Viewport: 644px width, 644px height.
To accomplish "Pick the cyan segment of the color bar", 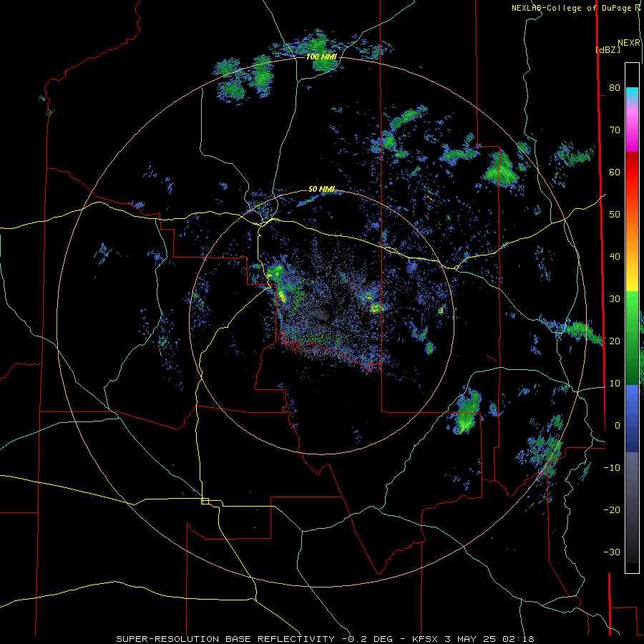I will [x=632, y=93].
